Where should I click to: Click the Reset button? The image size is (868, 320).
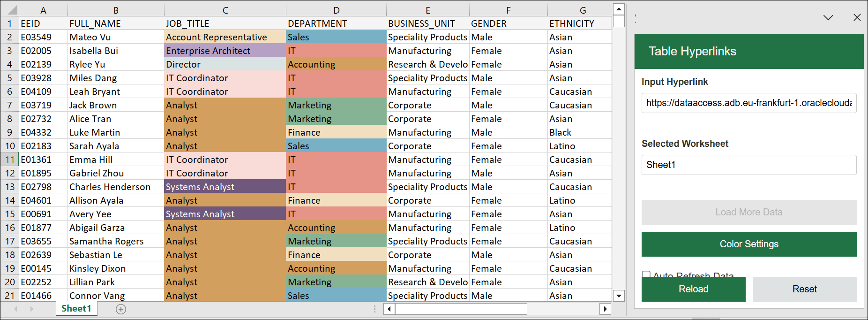(x=804, y=289)
